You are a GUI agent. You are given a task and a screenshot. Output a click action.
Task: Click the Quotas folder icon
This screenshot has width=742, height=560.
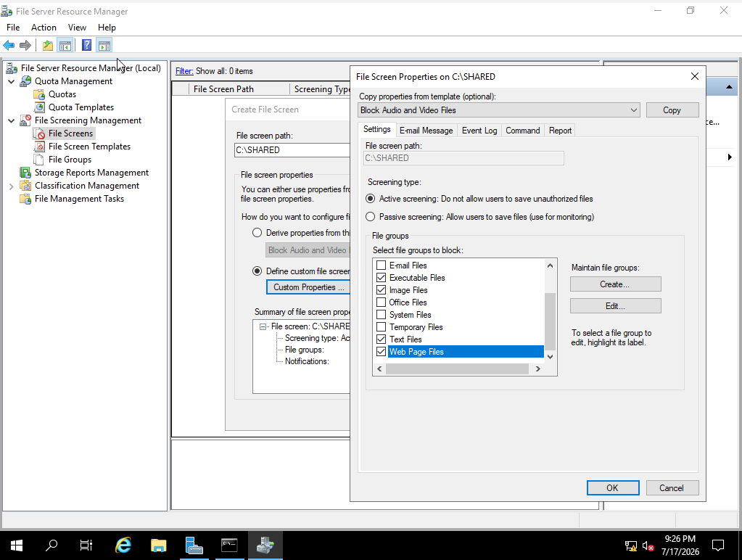(39, 94)
